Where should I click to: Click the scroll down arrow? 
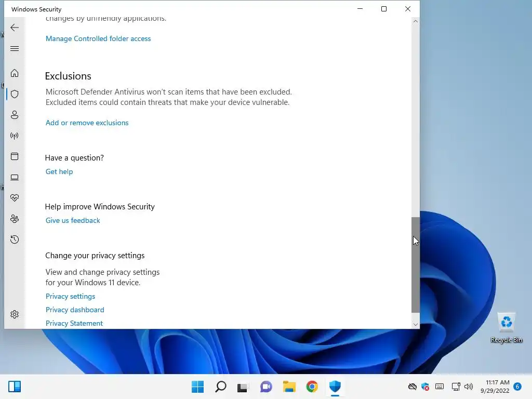tap(415, 325)
